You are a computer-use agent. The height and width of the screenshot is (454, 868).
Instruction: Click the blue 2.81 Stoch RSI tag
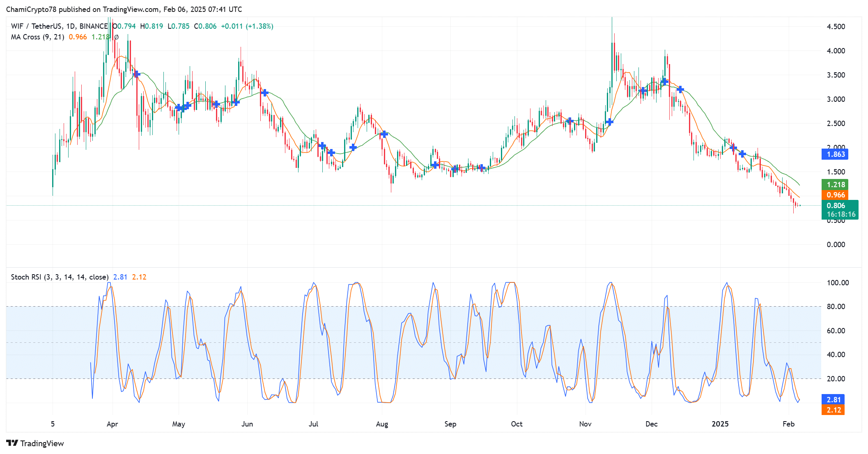click(x=833, y=399)
